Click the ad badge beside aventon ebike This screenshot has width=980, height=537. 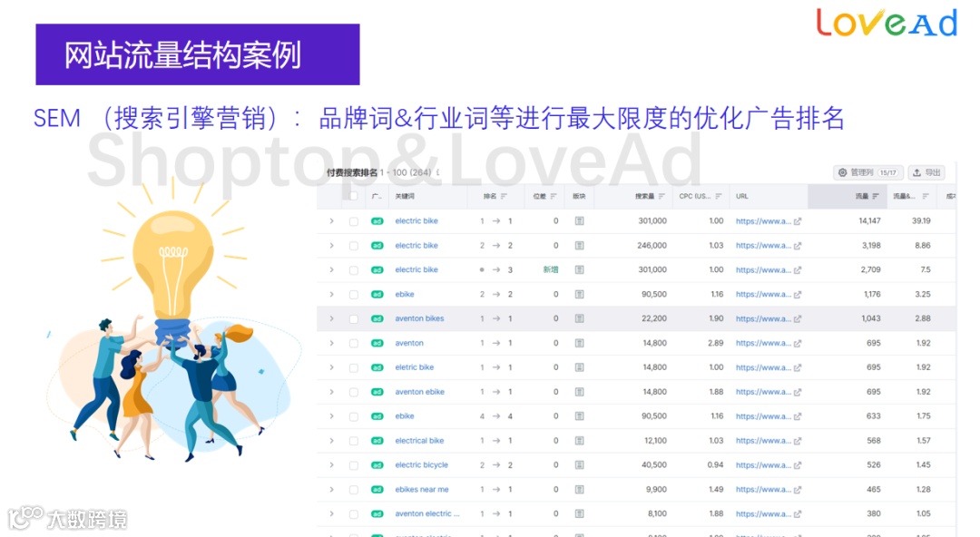[x=377, y=392]
